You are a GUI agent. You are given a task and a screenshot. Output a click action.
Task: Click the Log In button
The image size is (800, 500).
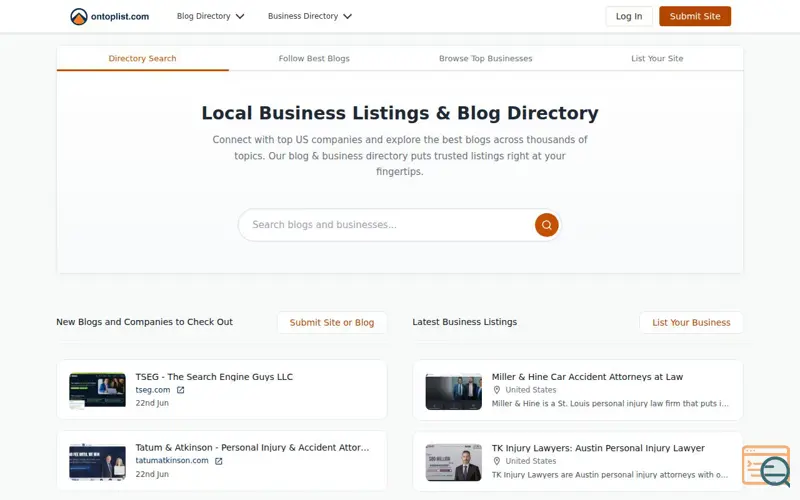coord(629,16)
